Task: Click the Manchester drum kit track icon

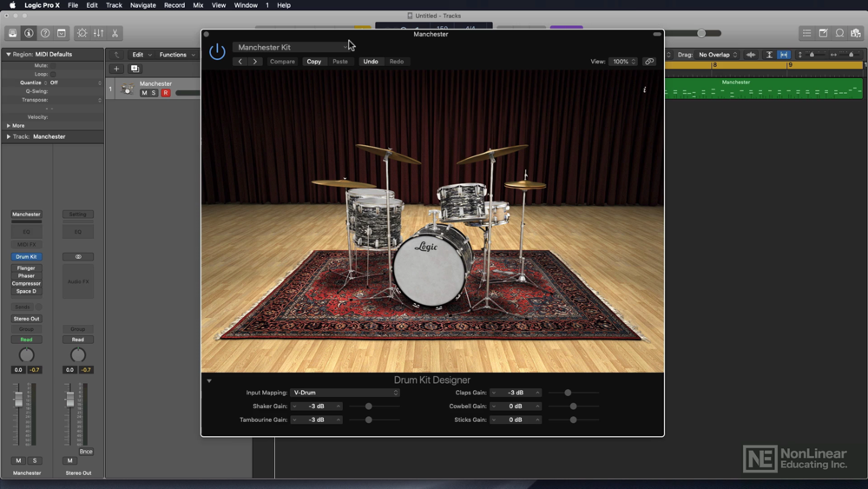Action: point(128,89)
